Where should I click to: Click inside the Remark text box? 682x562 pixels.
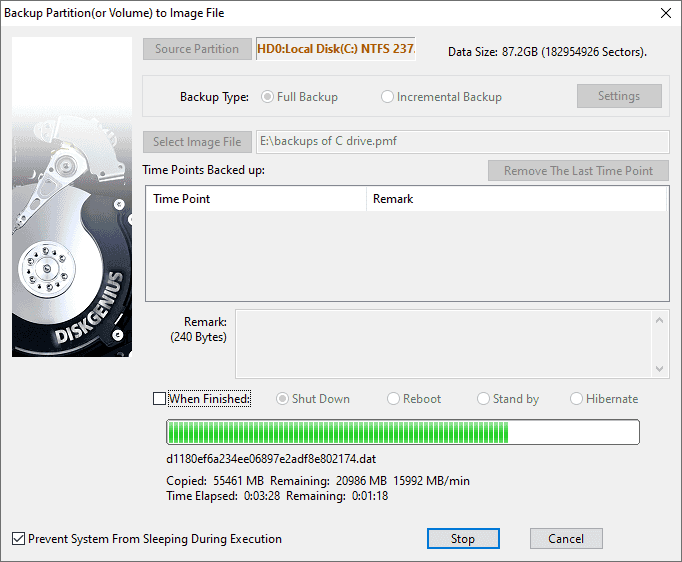(x=442, y=344)
